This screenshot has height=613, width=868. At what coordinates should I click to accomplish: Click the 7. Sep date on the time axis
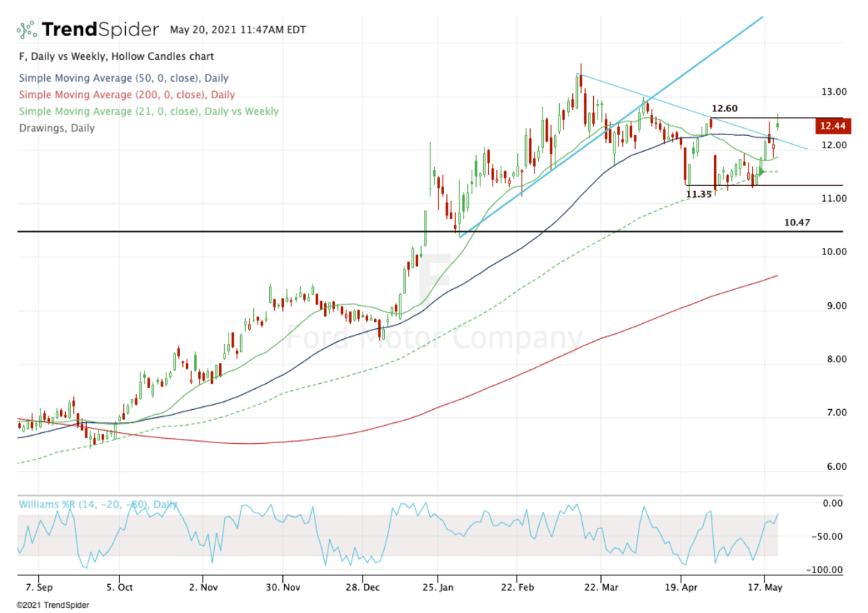[x=33, y=587]
